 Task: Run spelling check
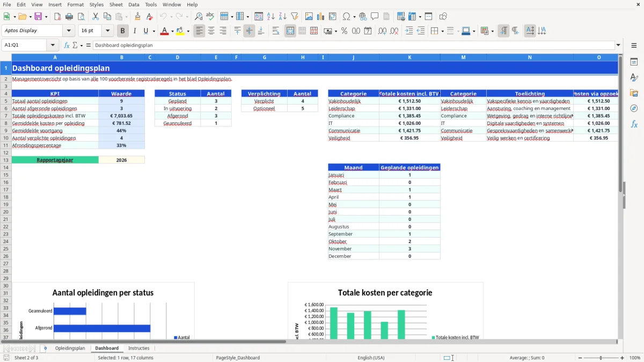210,17
